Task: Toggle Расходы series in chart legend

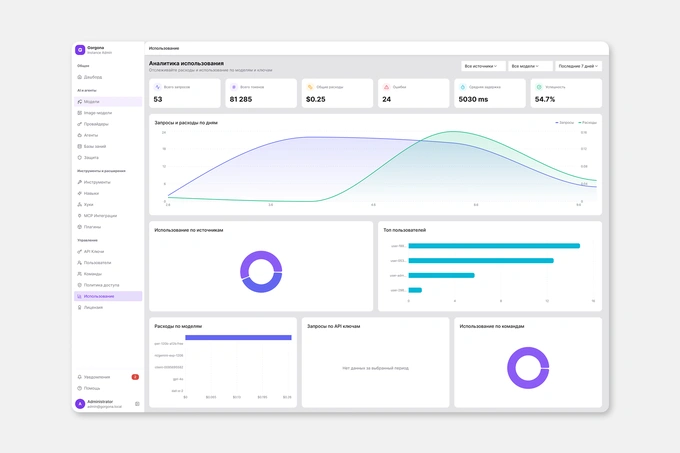Action: 588,123
